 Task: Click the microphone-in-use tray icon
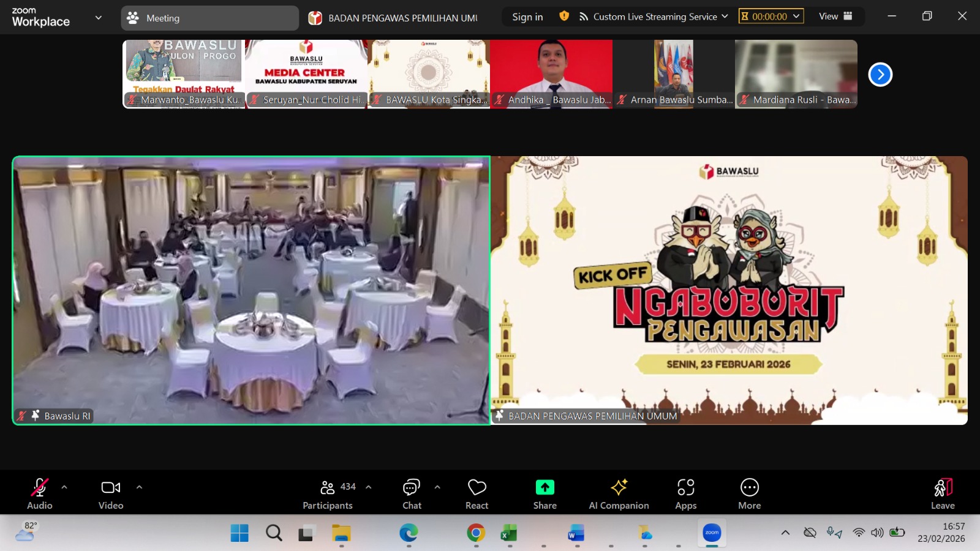(834, 533)
